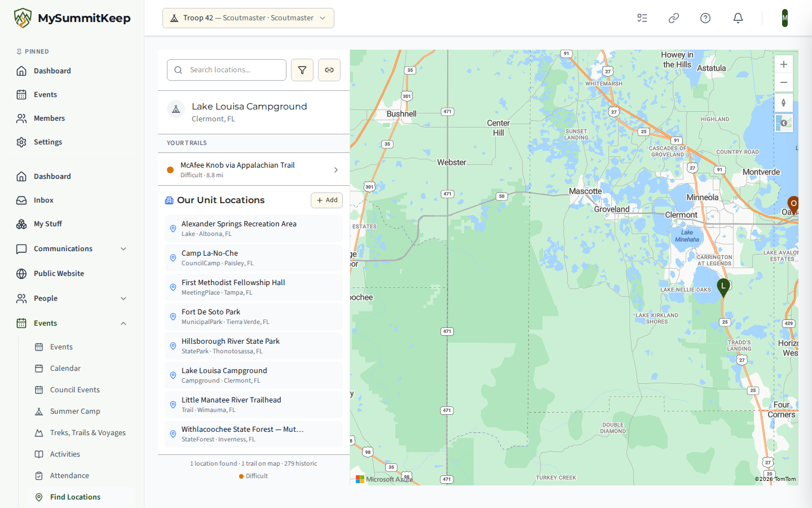
Task: Reset map compass orientation
Action: tap(784, 103)
